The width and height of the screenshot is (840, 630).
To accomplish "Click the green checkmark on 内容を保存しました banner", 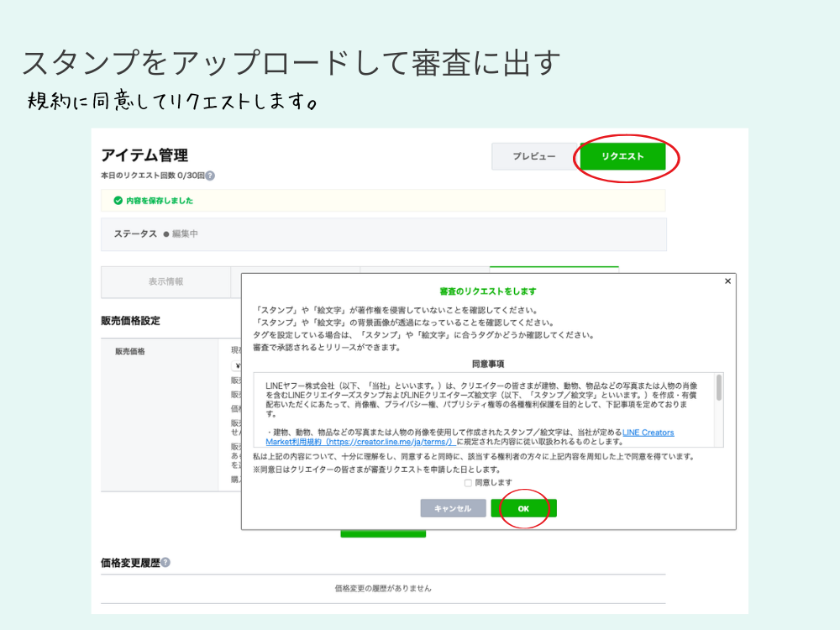I will (118, 200).
